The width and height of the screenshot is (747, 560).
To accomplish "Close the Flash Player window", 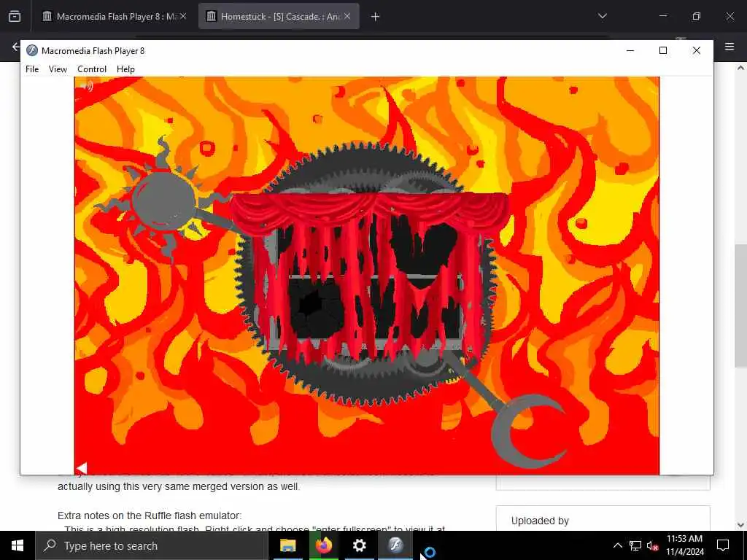I will point(697,50).
